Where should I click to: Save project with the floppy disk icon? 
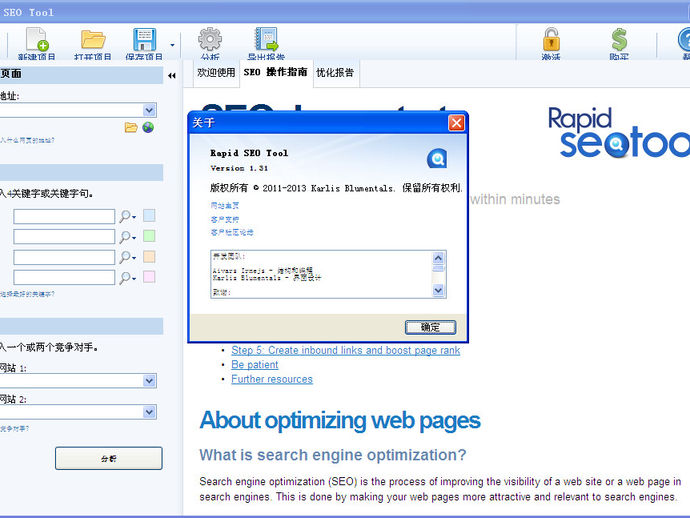(x=144, y=43)
